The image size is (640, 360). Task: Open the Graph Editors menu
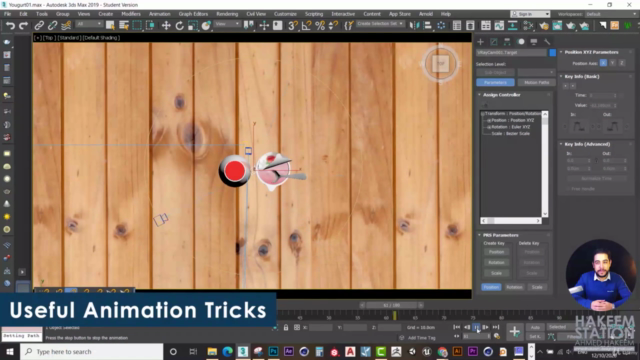point(193,14)
